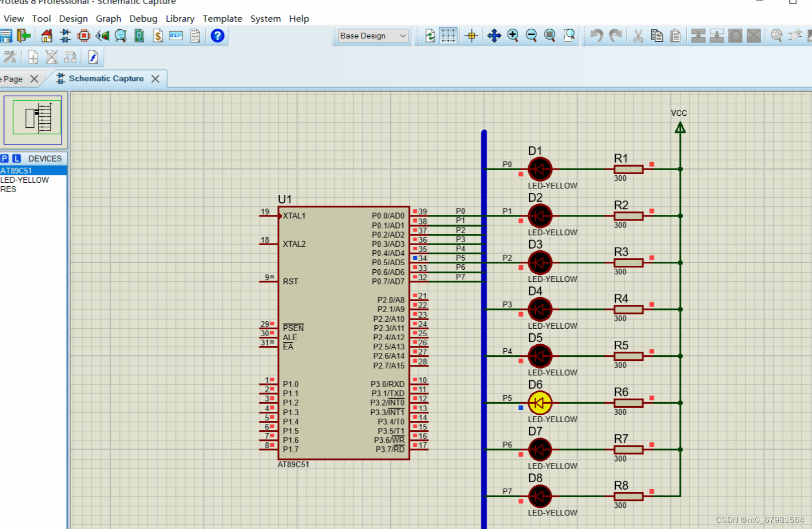
Task: Click the P pick devices button
Action: pos(5,158)
